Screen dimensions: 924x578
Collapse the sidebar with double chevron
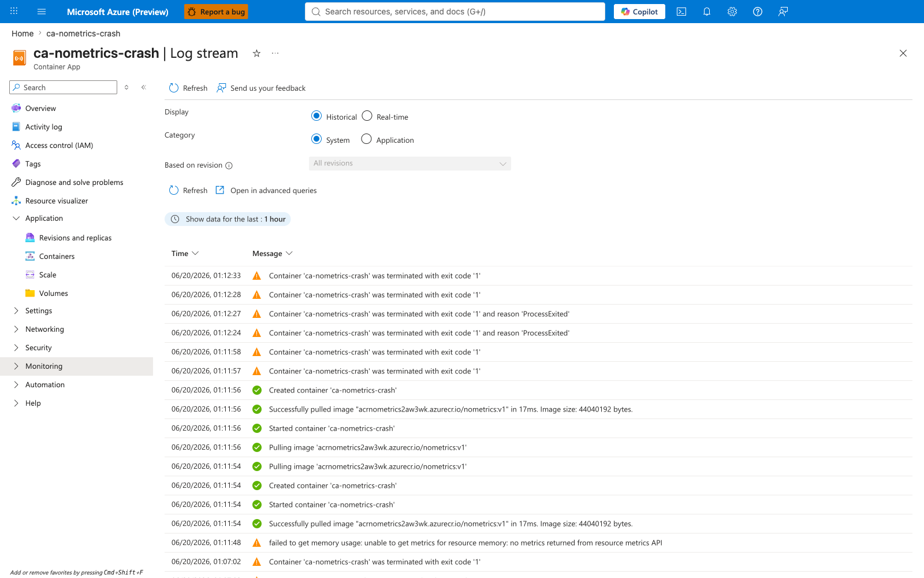point(144,87)
